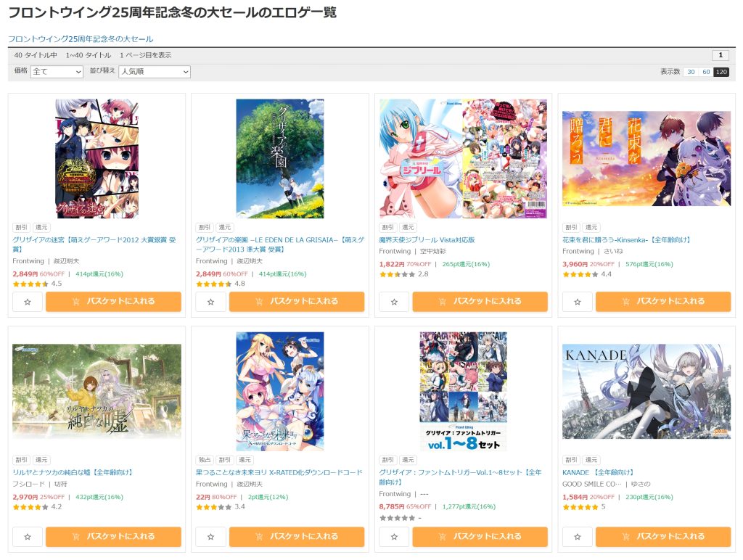Bookmark 花束を君に贈ろう with star button
Screen dimensions: 743x560
[x=577, y=302]
